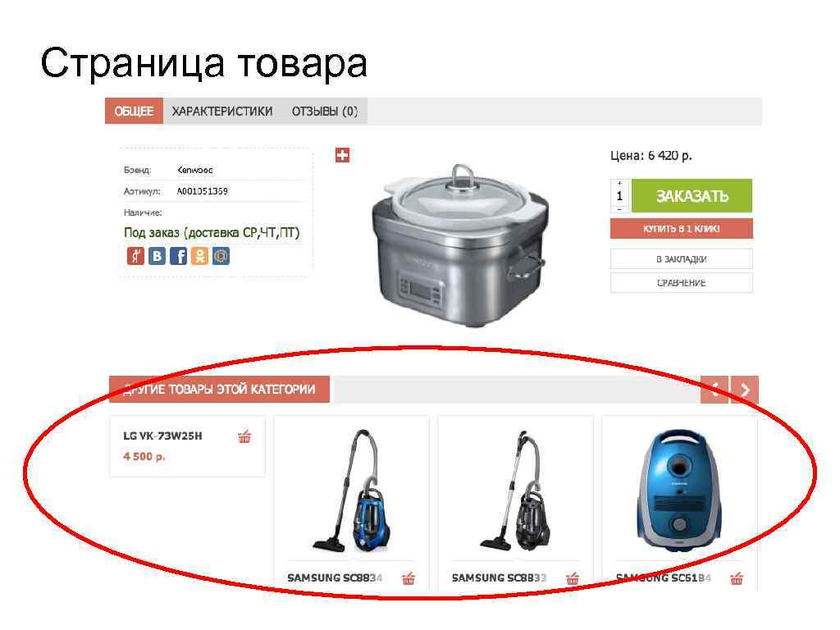The width and height of the screenshot is (840, 630).
Task: Share via Facebook social icon
Action: click(178, 256)
